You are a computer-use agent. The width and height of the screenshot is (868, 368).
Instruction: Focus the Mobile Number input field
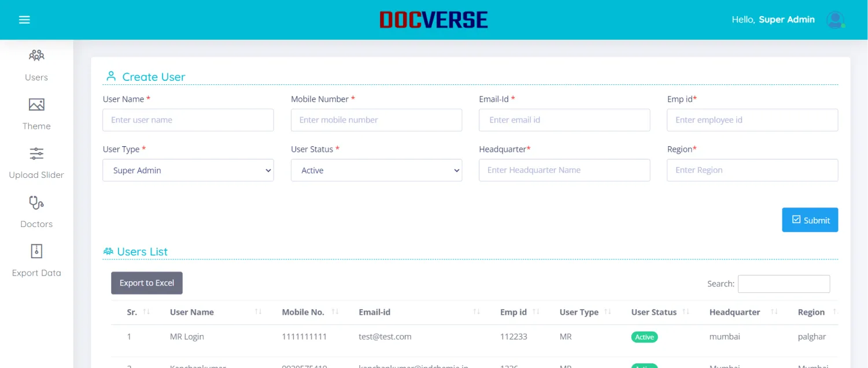(x=376, y=120)
